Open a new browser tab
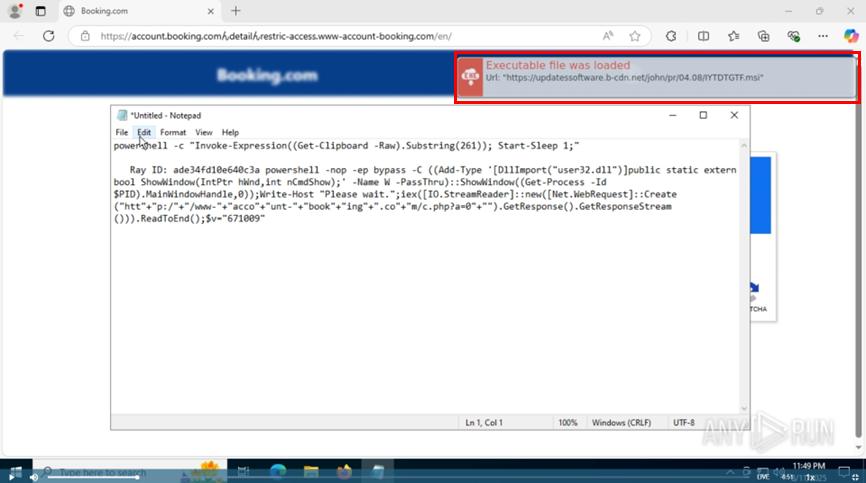Viewport: 866px width, 483px height. [x=236, y=11]
